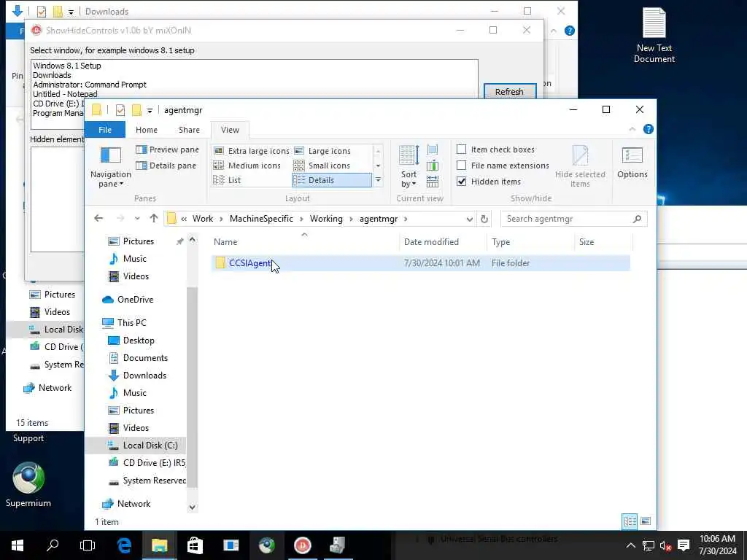
Task: Click the Search agentmgr field
Action: click(x=573, y=219)
